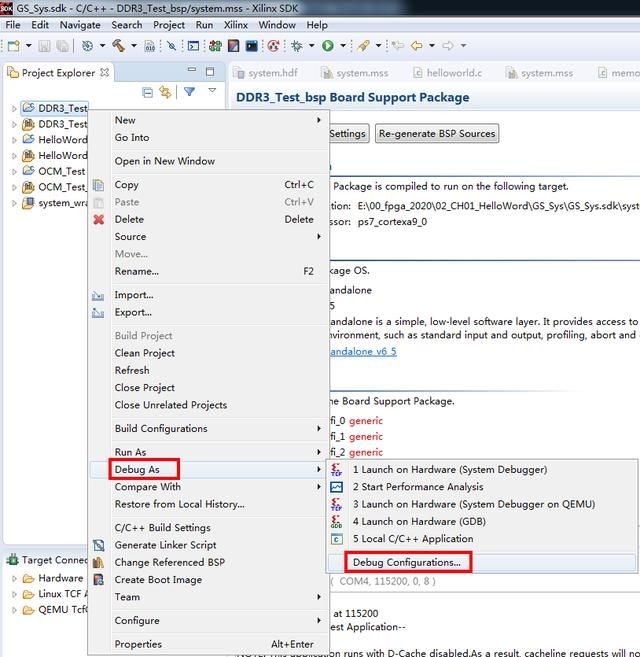The height and width of the screenshot is (657, 640).
Task: Expand the Linux TCF node
Action: [x=14, y=595]
